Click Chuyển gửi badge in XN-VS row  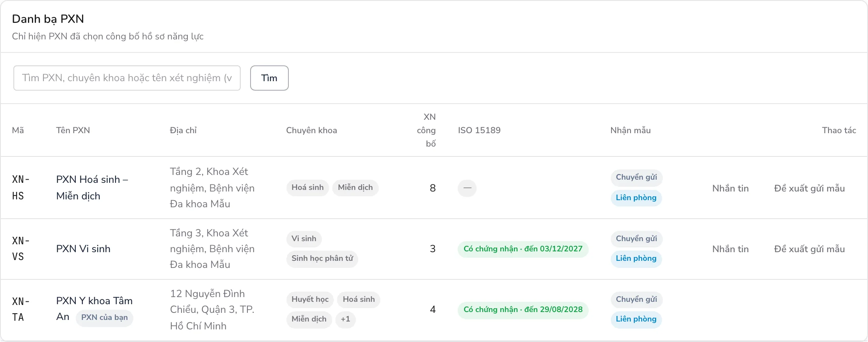point(636,239)
